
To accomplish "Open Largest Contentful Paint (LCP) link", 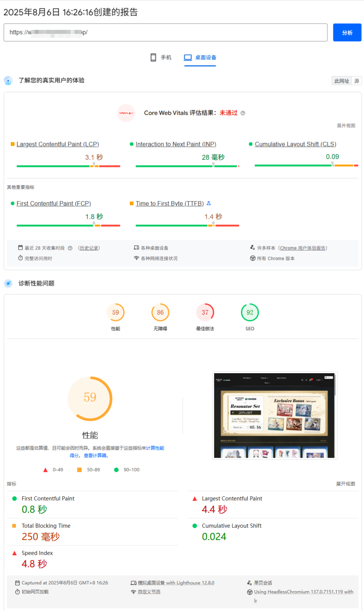I will (58, 144).
